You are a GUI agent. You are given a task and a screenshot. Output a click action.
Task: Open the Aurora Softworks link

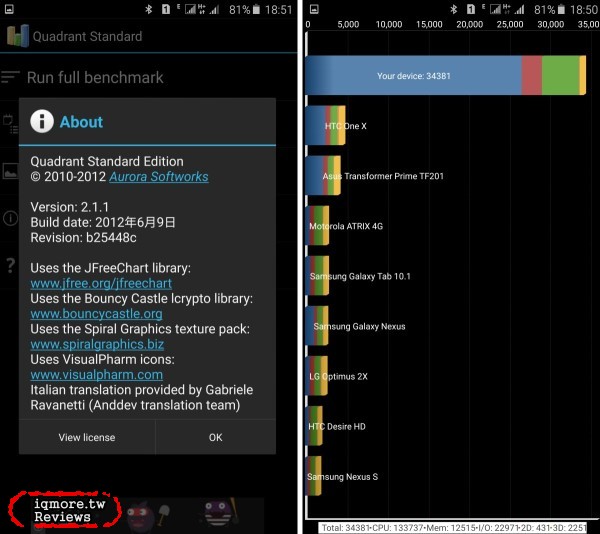[x=159, y=177]
